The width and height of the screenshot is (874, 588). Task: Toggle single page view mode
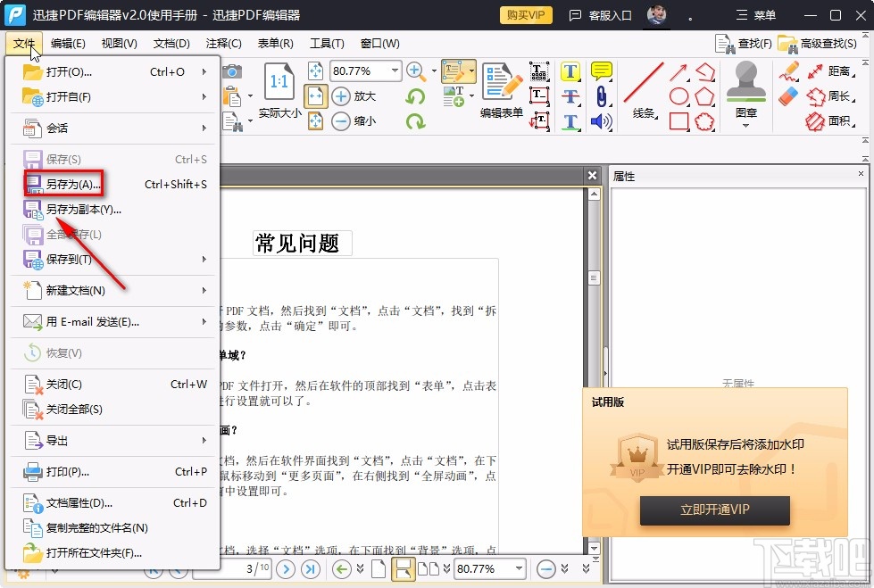click(x=379, y=568)
